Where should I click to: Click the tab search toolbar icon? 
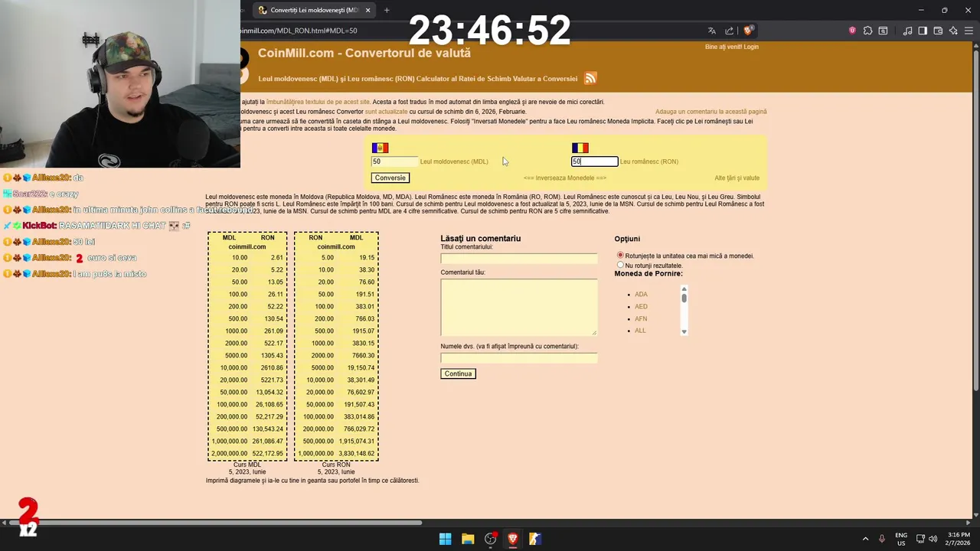(x=883, y=31)
